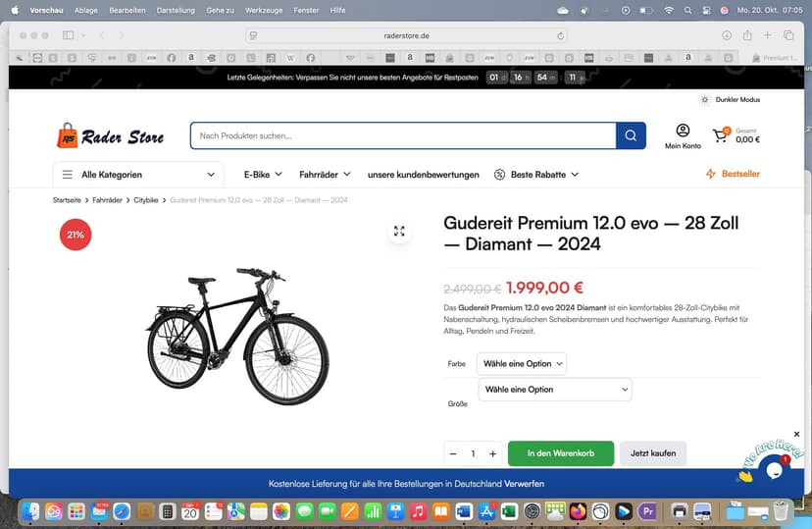Image resolution: width=812 pixels, height=529 pixels.
Task: Click the Safari share icon
Action: tap(747, 35)
